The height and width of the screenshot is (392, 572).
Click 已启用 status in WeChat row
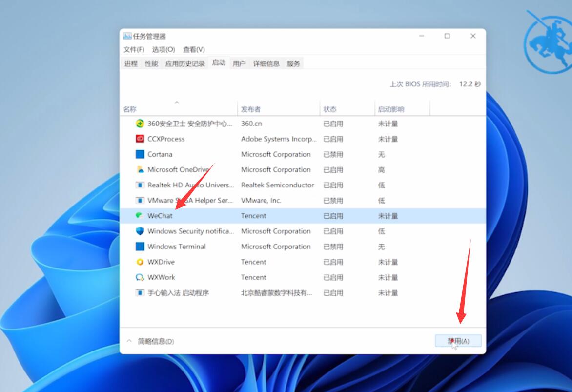[333, 215]
